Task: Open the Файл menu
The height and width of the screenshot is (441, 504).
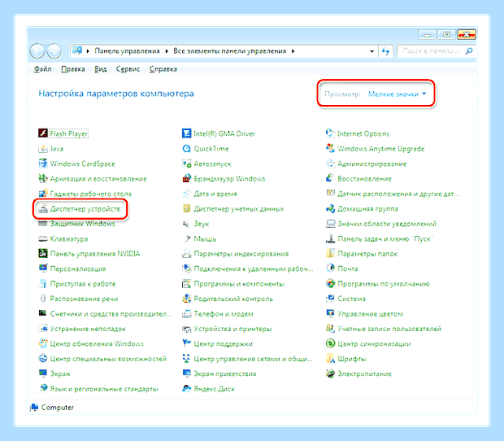Action: pyautogui.click(x=43, y=69)
